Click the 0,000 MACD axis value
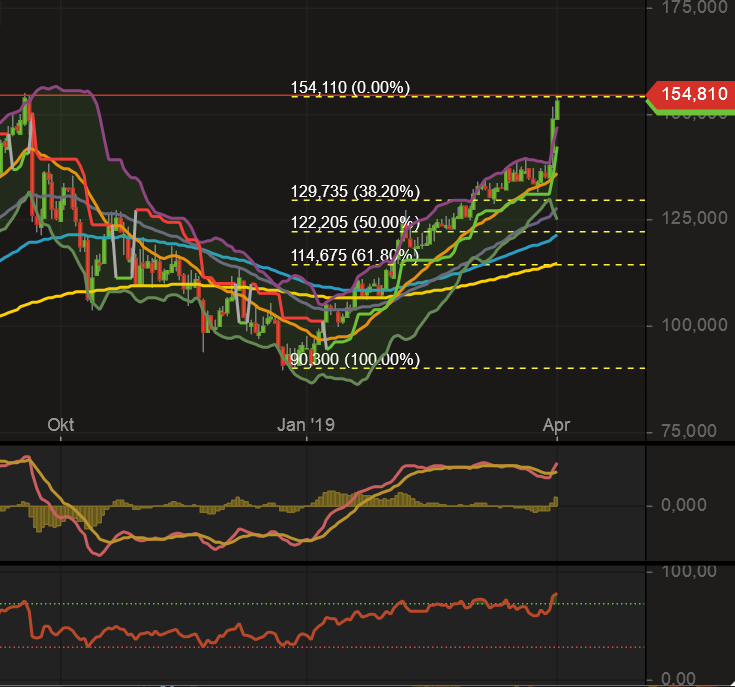 tap(683, 505)
